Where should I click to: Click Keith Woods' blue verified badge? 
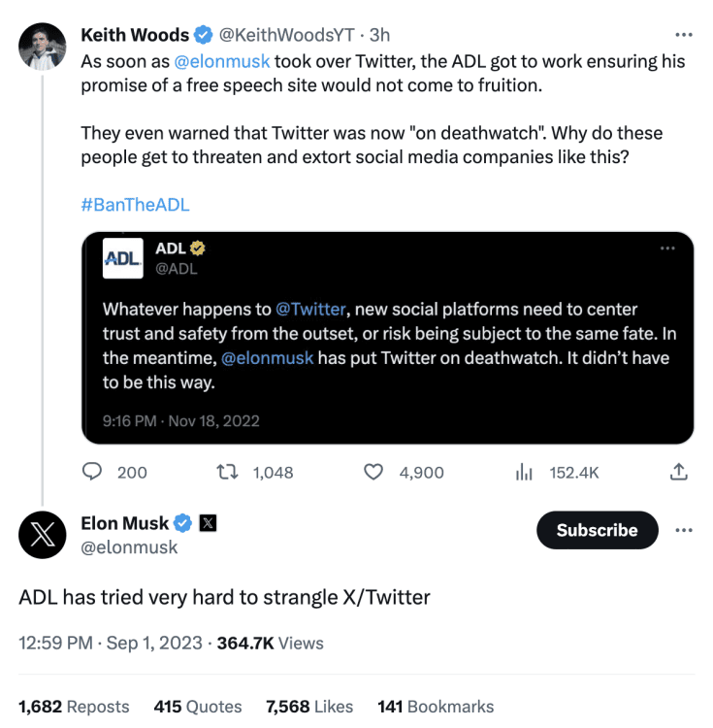[x=203, y=35]
